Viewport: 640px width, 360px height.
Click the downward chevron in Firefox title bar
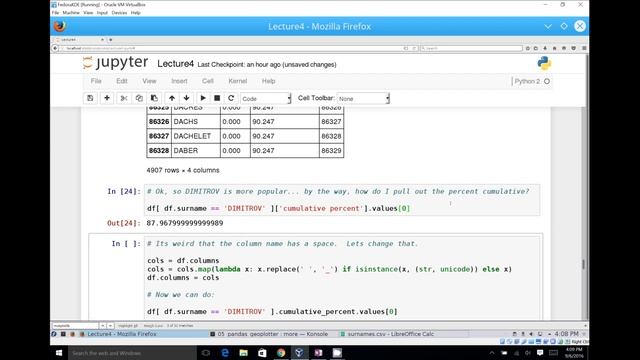click(548, 26)
